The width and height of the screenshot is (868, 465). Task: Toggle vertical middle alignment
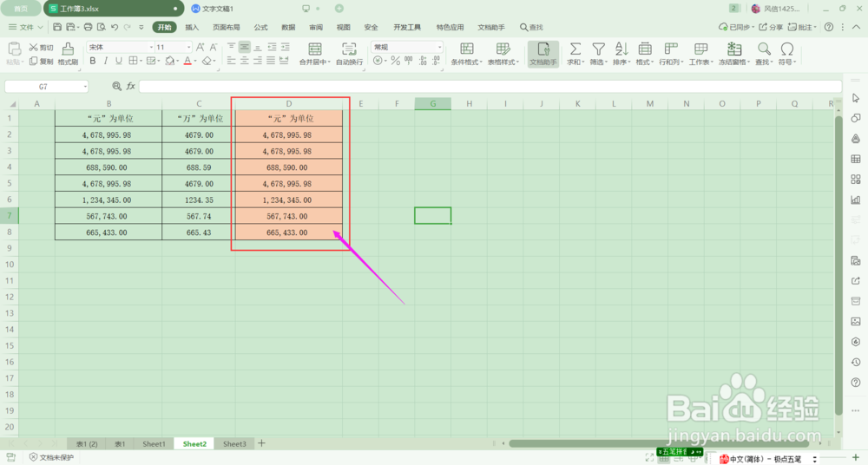click(244, 47)
